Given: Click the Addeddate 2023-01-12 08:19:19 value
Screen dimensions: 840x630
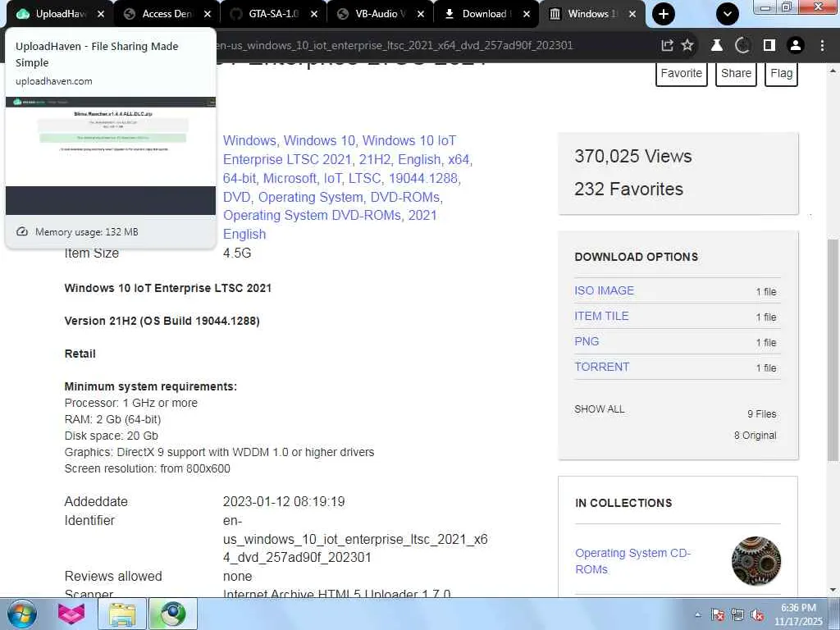Looking at the screenshot, I should 284,501.
